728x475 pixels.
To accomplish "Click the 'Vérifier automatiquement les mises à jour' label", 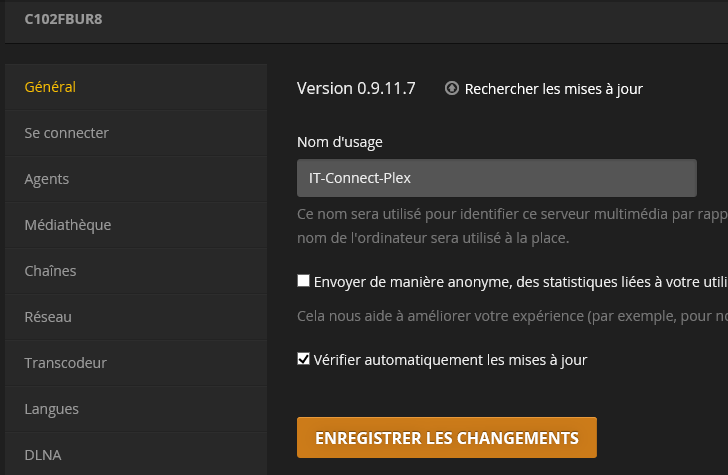I will tap(450, 360).
